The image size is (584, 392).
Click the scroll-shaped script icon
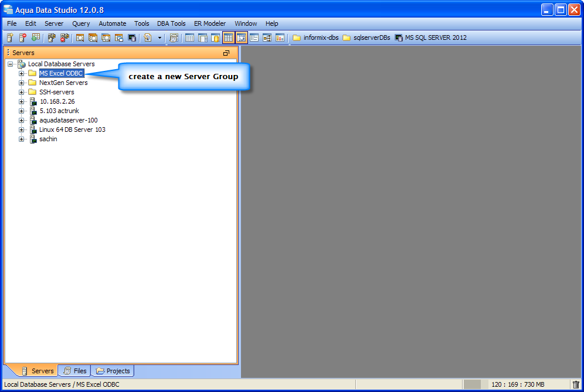[x=174, y=38]
